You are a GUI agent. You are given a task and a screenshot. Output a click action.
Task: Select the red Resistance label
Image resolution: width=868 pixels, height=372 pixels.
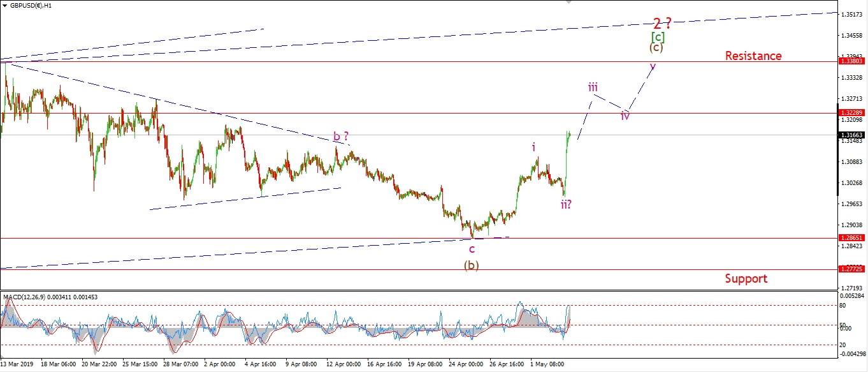pyautogui.click(x=753, y=56)
